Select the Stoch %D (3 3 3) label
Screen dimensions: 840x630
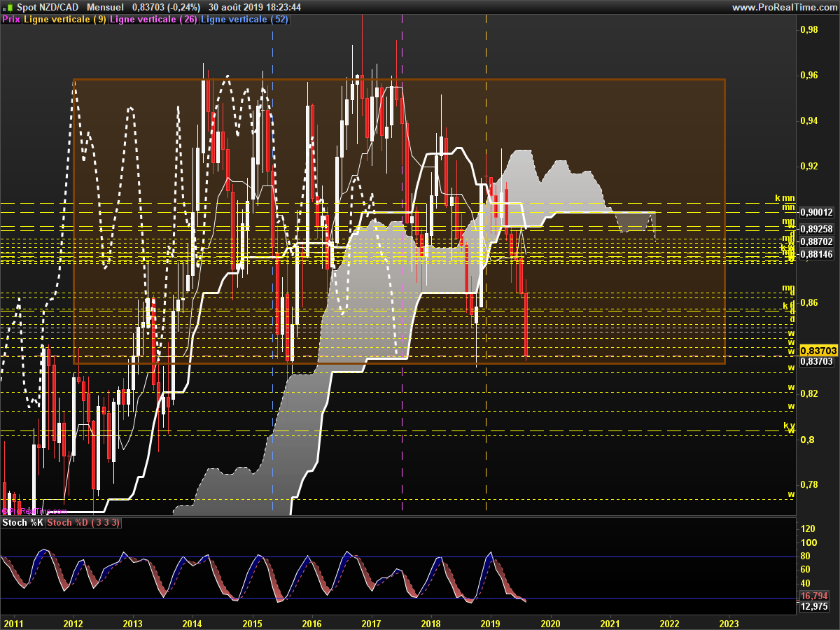click(84, 523)
